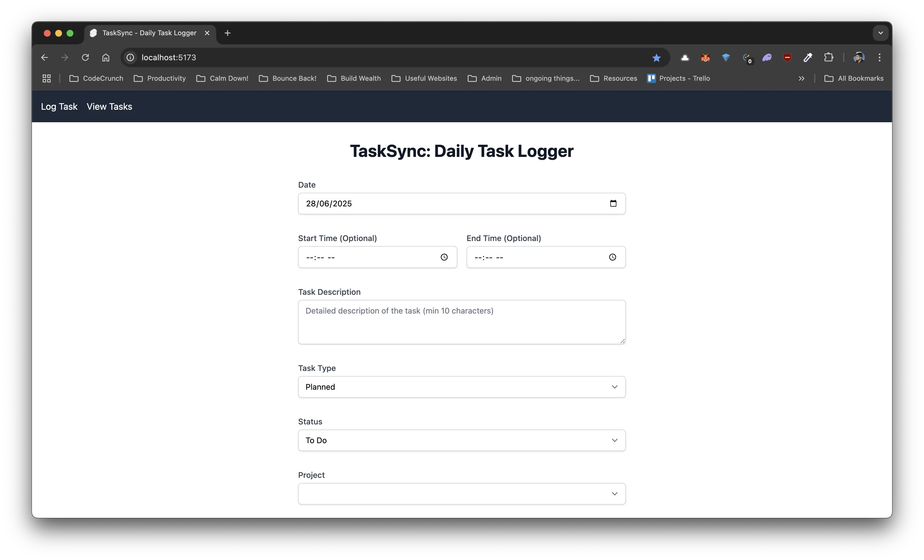Viewport: 924px width, 560px height.
Task: Open the cloud extension icon
Action: pyautogui.click(x=685, y=57)
